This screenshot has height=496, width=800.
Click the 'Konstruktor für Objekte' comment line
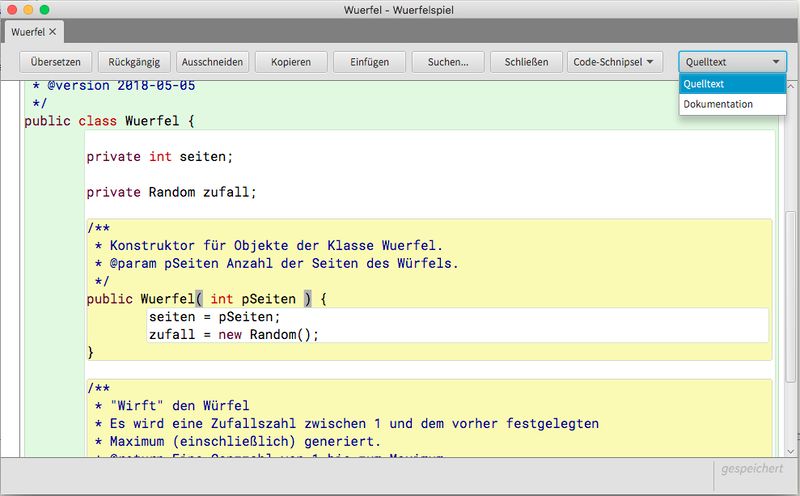tap(268, 245)
